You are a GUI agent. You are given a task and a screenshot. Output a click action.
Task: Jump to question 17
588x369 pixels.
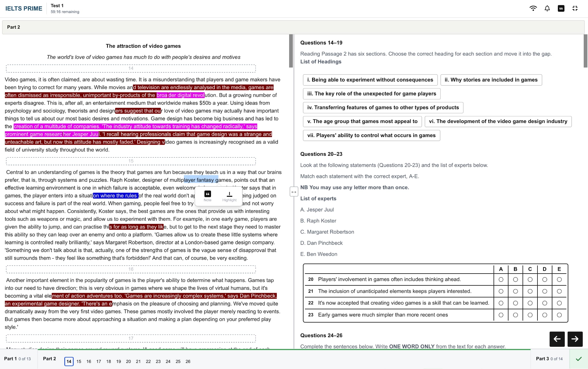pos(99,362)
